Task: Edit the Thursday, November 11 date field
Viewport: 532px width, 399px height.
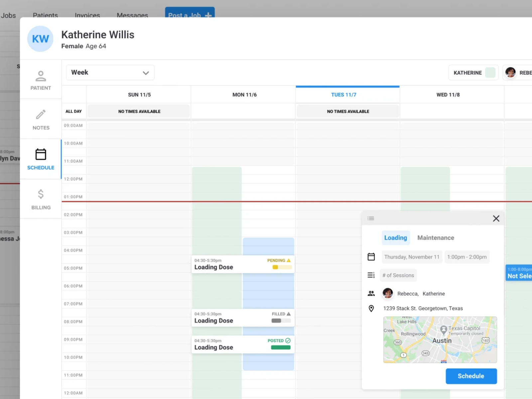Action: click(x=412, y=257)
